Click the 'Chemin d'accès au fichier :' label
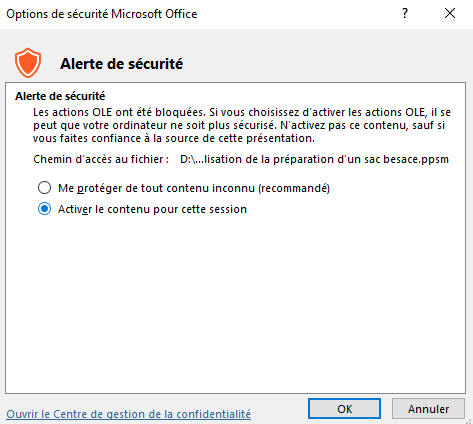Screen dimensions: 473x424 pyautogui.click(x=101, y=159)
